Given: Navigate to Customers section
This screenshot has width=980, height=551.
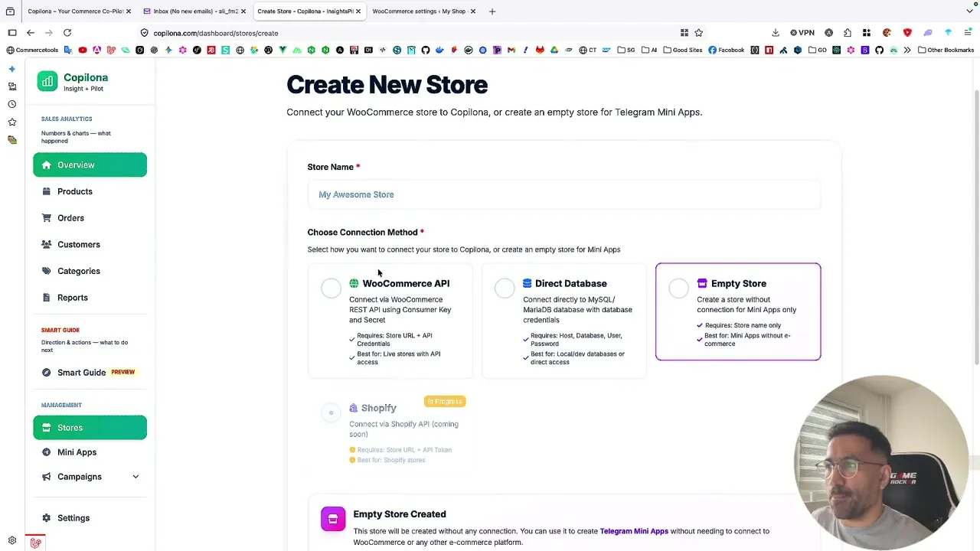Looking at the screenshot, I should [79, 244].
